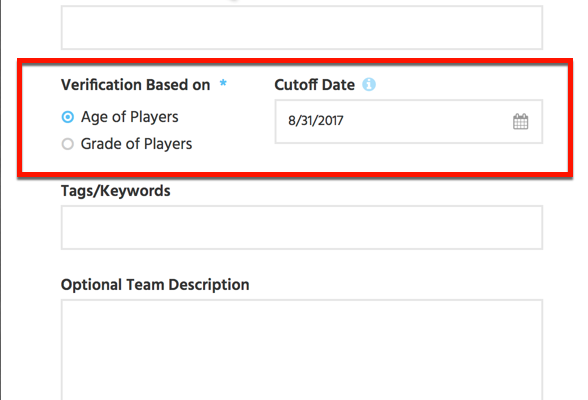
Task: Click inside the Optional Team Description textarea
Action: [x=302, y=350]
